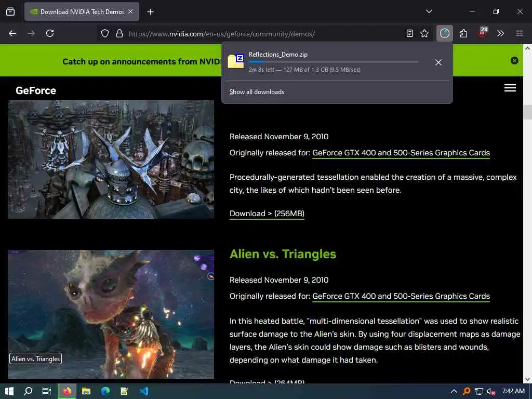Click the forward navigation arrow
Screen dimensions: 532x399
click(x=31, y=33)
